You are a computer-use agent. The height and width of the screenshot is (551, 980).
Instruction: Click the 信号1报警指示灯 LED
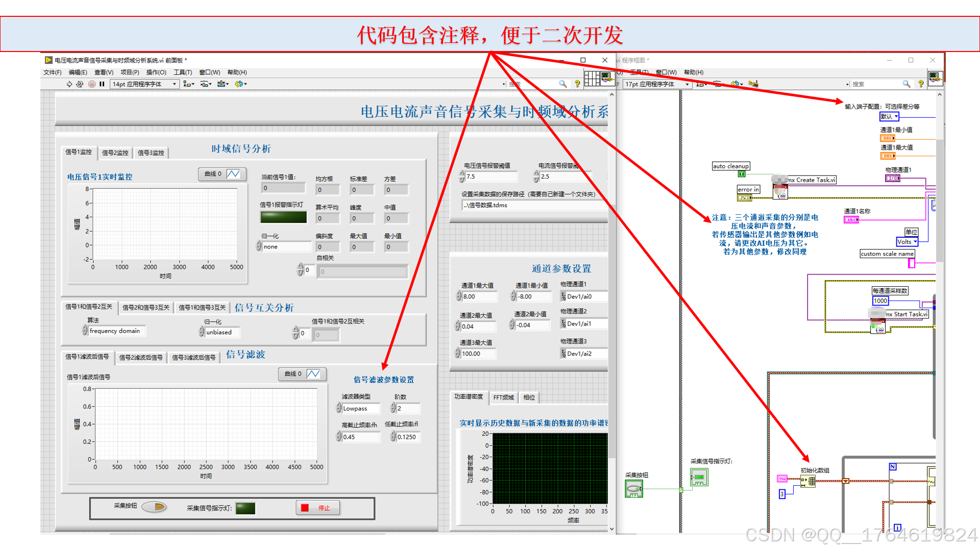[x=283, y=217]
